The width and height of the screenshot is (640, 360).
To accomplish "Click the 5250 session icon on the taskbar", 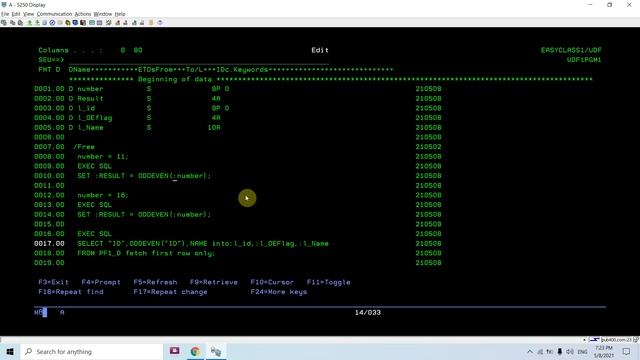I will (x=216, y=351).
